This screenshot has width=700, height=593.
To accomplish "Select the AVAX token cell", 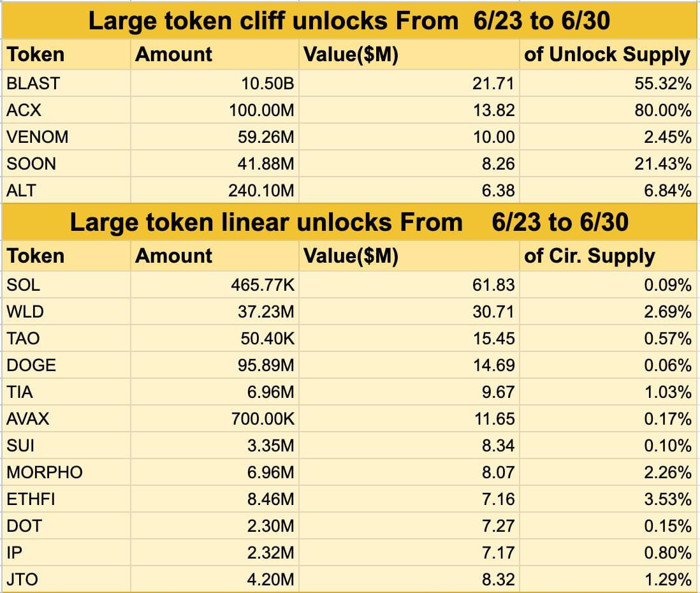I will tap(66, 418).
